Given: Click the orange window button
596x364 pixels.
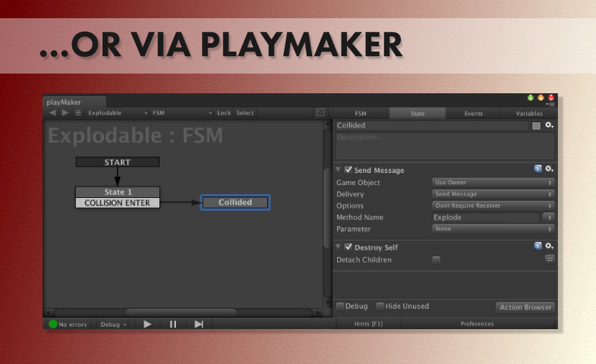Looking at the screenshot, I should [x=541, y=98].
